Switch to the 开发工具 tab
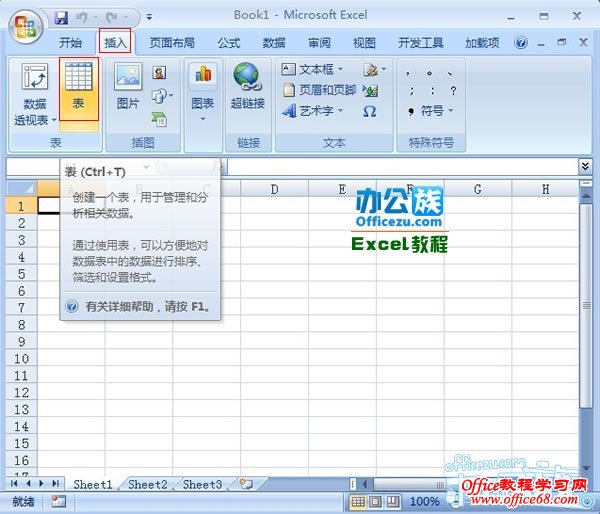600x514 pixels. 421,43
